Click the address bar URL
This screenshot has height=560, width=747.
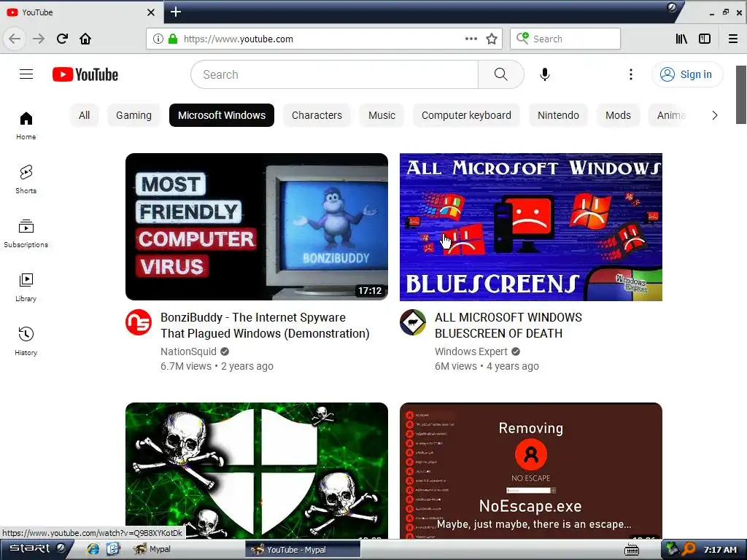(x=239, y=39)
